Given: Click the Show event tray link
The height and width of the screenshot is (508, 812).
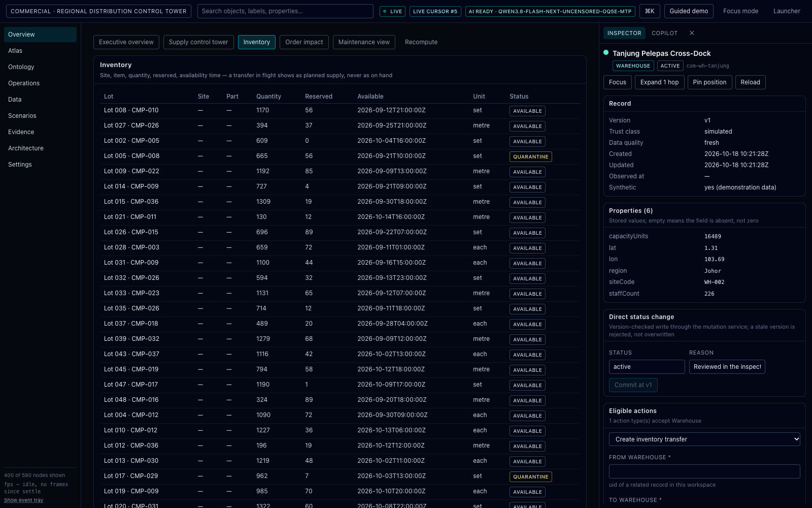Looking at the screenshot, I should 24,500.
